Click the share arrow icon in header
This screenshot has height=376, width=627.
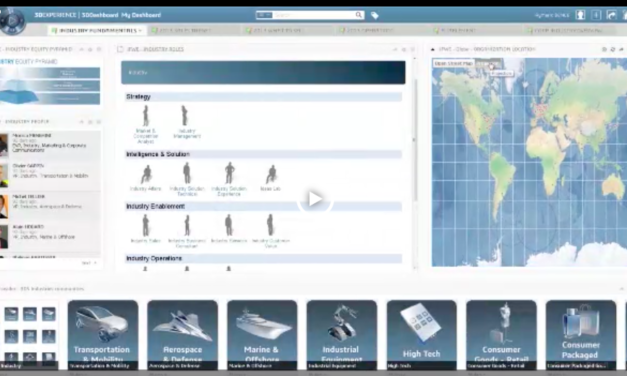[611, 15]
